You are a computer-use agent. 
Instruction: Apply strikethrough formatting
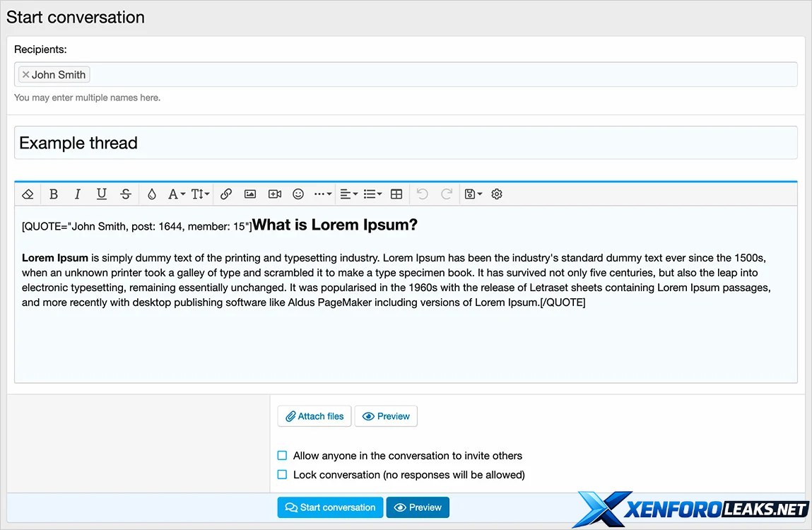tap(126, 194)
